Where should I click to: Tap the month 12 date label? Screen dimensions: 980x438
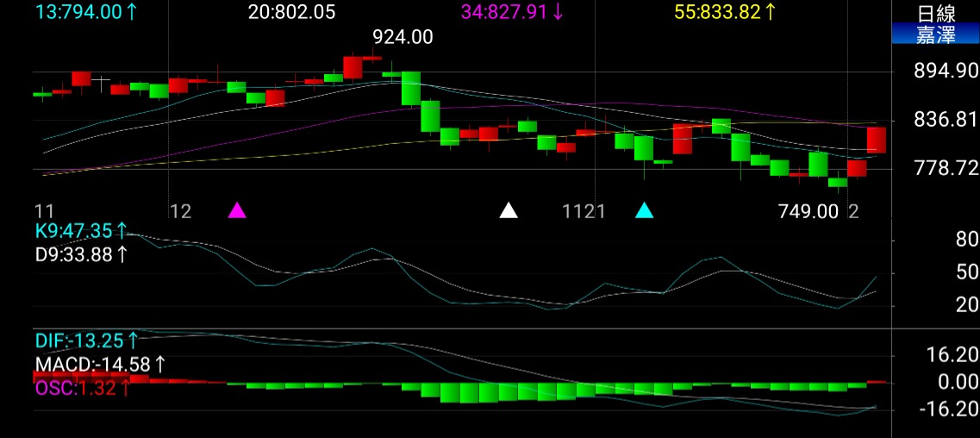click(181, 212)
